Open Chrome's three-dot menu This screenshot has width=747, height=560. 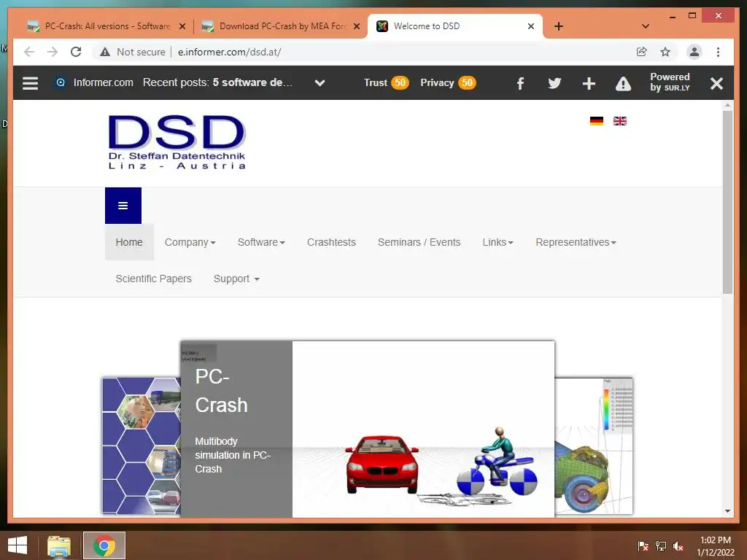(718, 52)
